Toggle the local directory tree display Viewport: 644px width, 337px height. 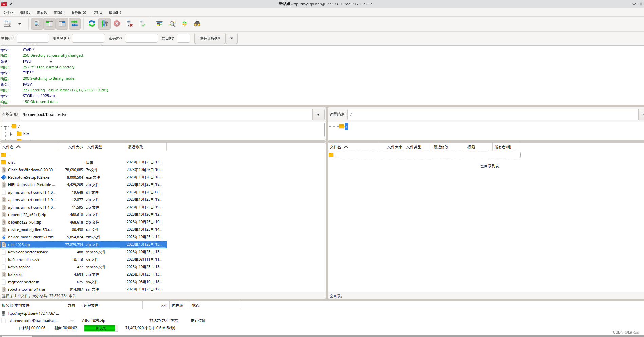tap(50, 24)
